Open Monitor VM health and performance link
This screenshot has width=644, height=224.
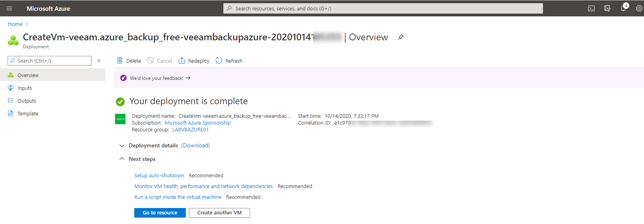pyautogui.click(x=203, y=186)
